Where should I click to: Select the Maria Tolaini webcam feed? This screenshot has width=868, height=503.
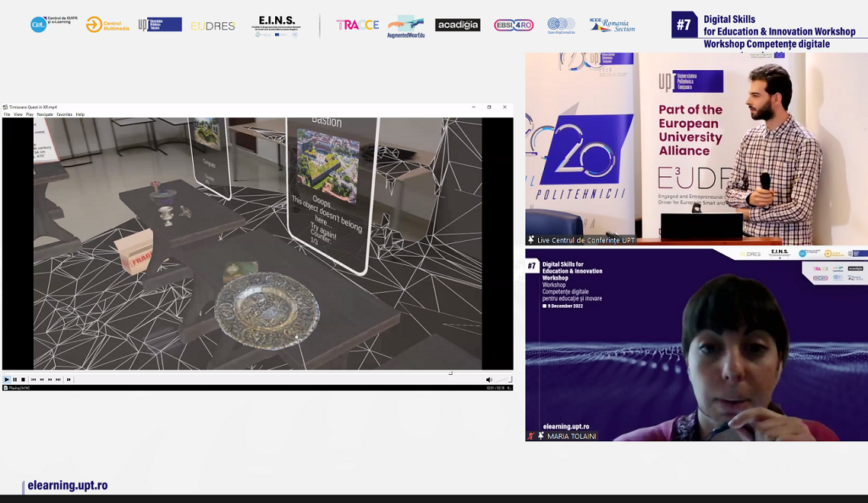coord(696,345)
